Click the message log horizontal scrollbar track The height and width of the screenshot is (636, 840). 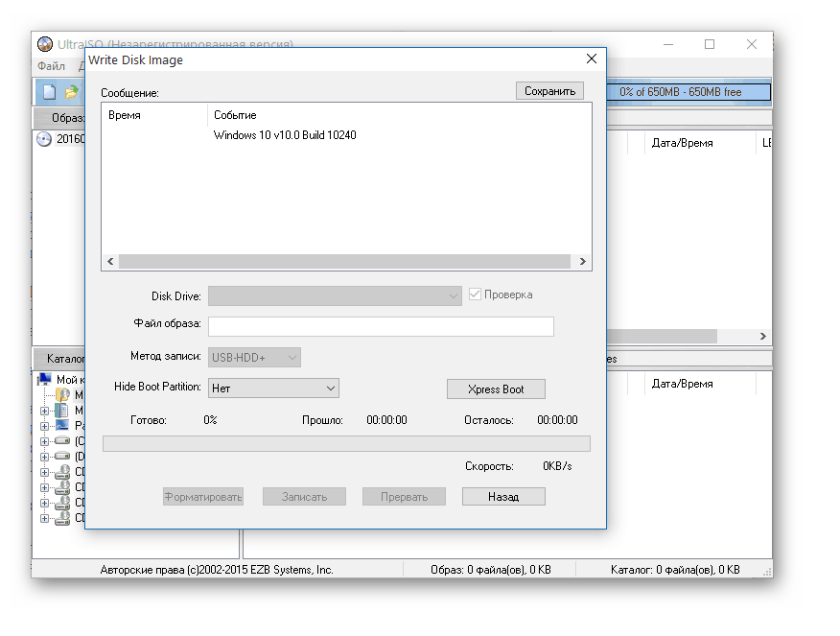pos(344,262)
